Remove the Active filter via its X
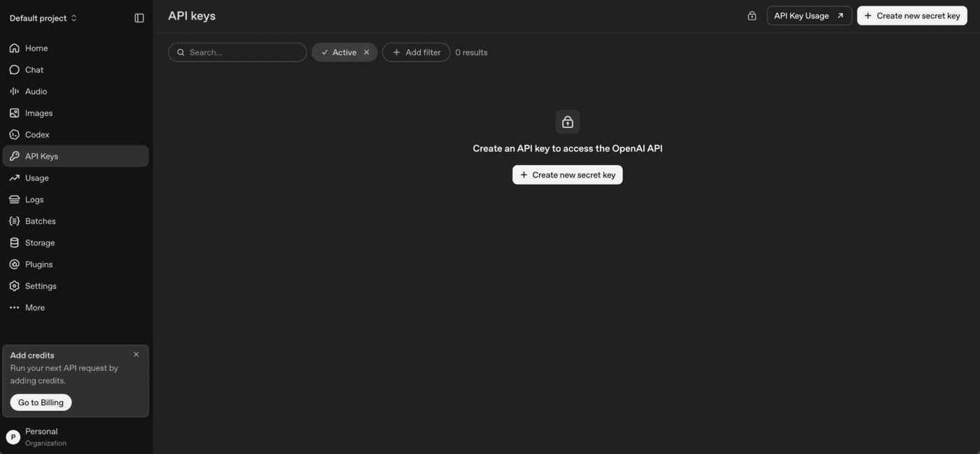This screenshot has height=454, width=980. click(x=366, y=52)
